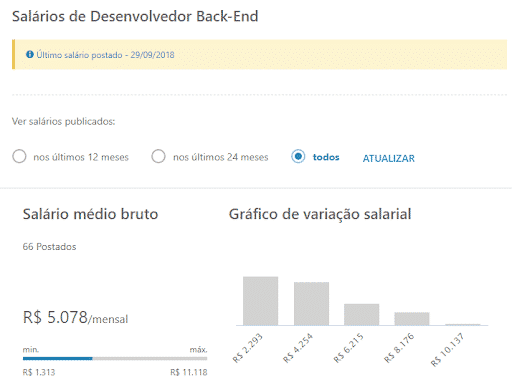The height and width of the screenshot is (389, 512).
Task: Click the minimum value 'R$ 1.313'
Action: (39, 372)
